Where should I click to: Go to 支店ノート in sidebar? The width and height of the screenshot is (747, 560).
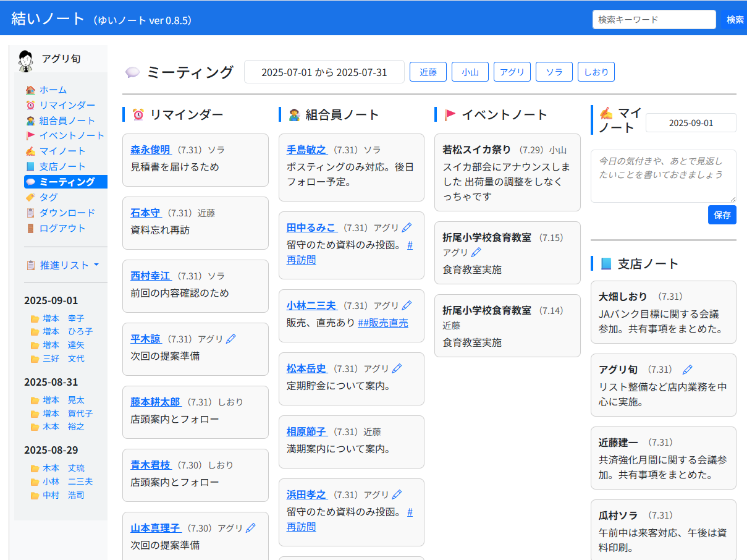coord(62,166)
